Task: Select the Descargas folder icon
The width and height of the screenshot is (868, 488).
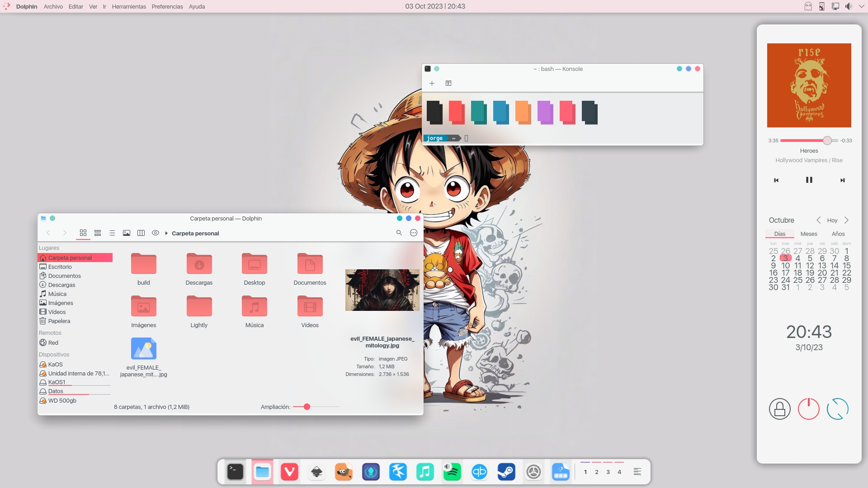Action: pyautogui.click(x=199, y=264)
